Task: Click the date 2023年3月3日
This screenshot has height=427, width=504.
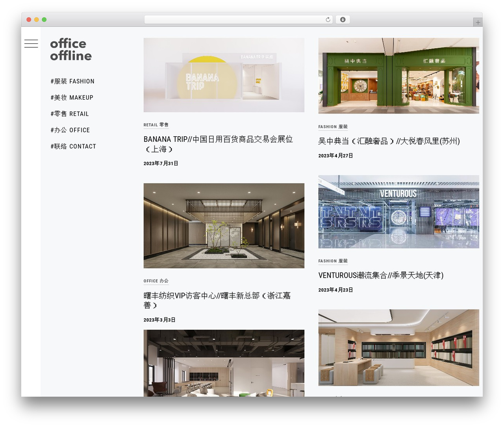Action: (159, 320)
